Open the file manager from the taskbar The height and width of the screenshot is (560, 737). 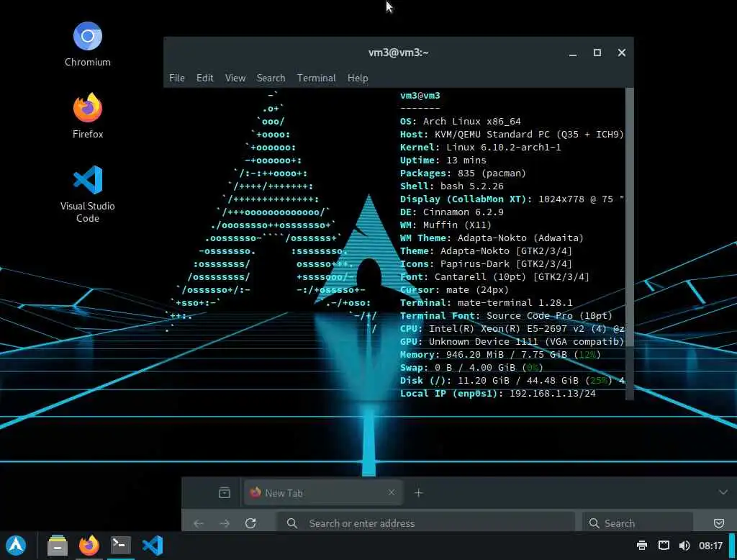[58, 546]
